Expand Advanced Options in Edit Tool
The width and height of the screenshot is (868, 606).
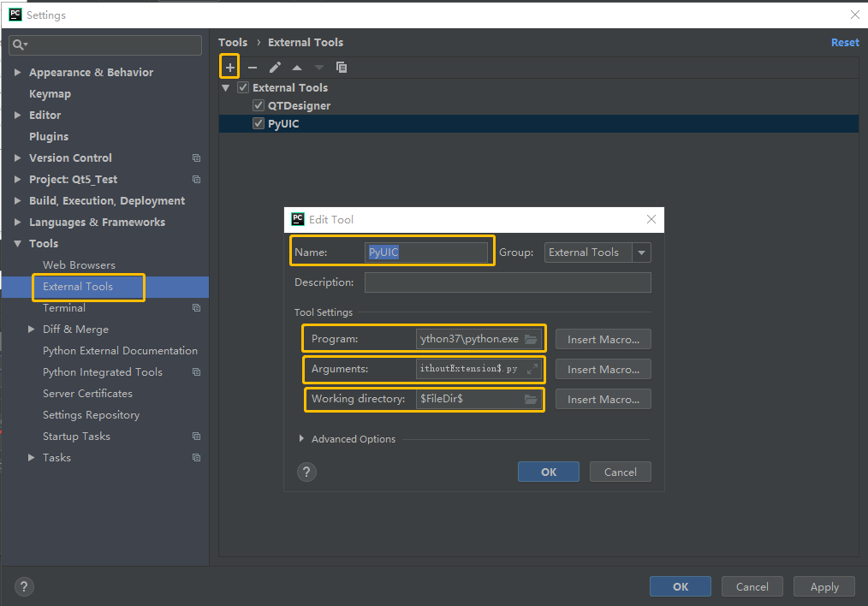point(301,438)
